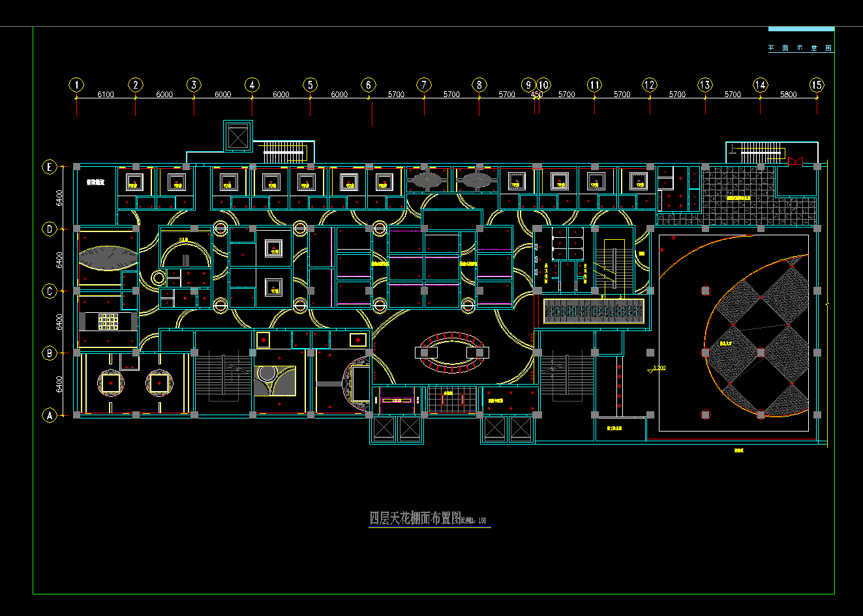This screenshot has width=863, height=616.
Task: Click the staircase beside the elevator near axis 5
Action: point(284,153)
